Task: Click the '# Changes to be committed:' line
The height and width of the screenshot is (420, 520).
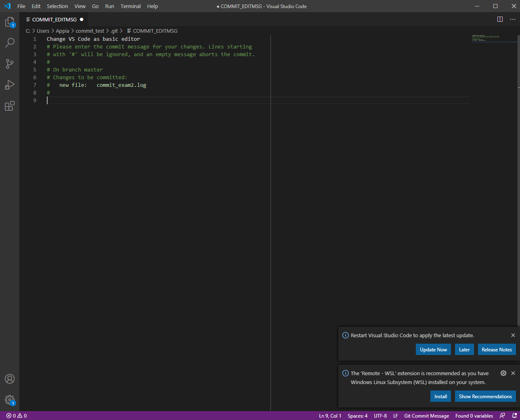Action: tap(87, 77)
